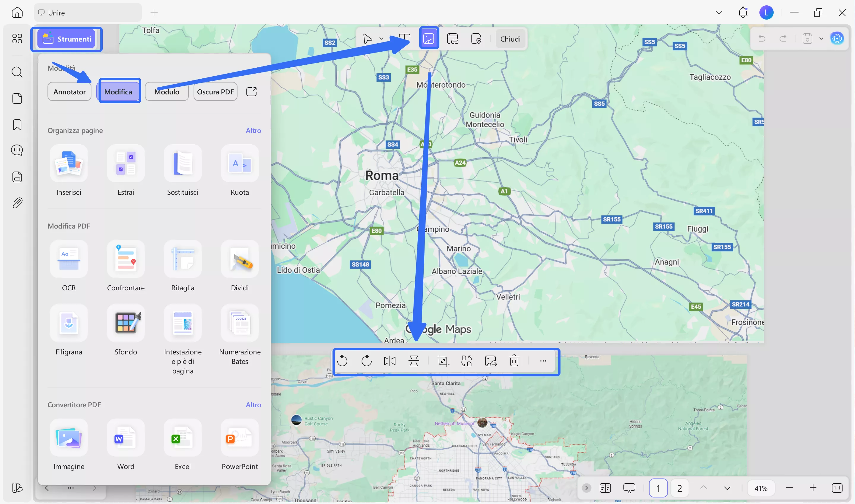The image size is (855, 504).
Task: Open the Strumenti menu
Action: [x=66, y=39]
